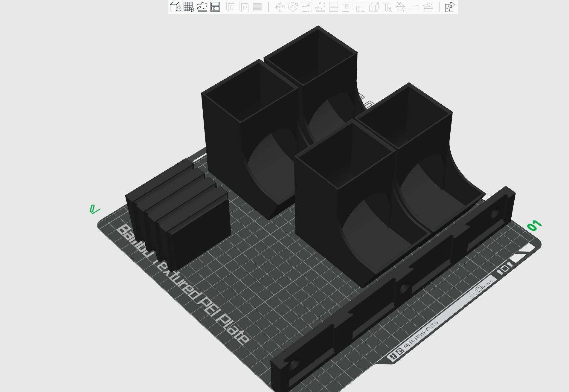Run Auto Orient on the models
569x392 pixels.
pyautogui.click(x=202, y=7)
